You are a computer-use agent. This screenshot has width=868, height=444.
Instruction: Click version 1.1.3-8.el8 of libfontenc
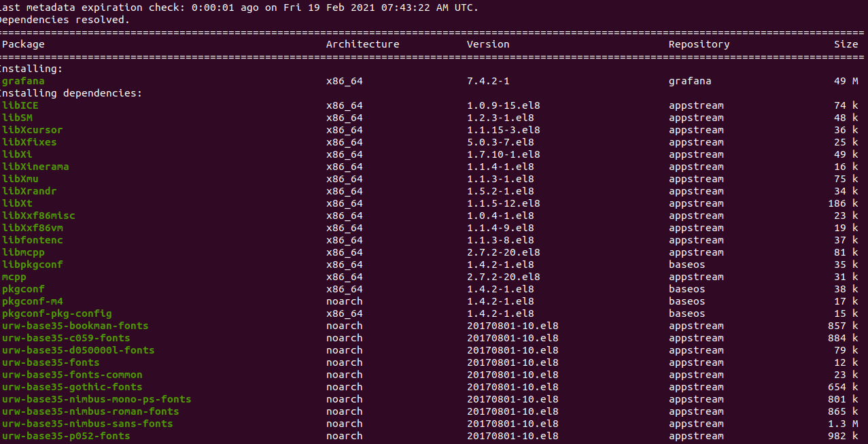500,240
